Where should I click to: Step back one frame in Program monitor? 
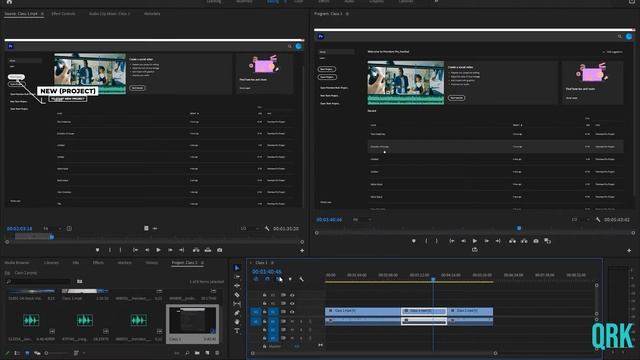pos(463,241)
